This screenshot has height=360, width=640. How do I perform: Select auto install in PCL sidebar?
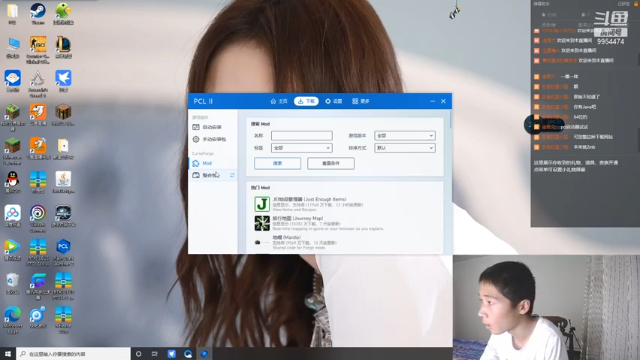click(x=213, y=127)
